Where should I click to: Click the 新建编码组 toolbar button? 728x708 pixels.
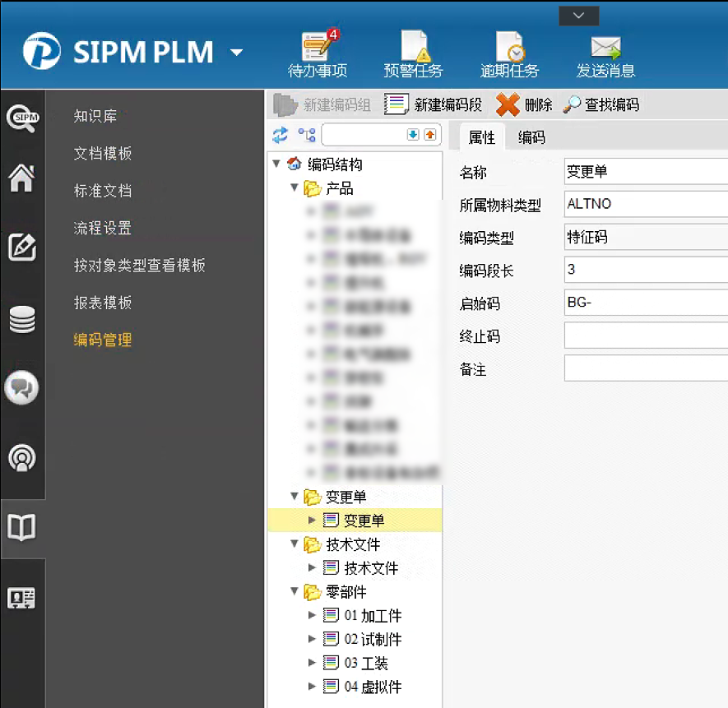click(322, 105)
